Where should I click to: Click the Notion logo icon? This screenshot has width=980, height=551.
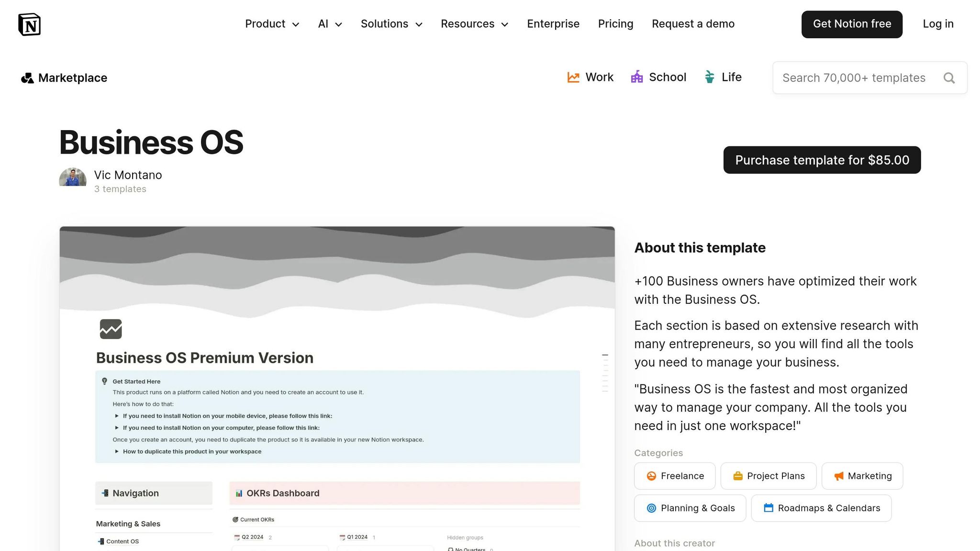(29, 24)
